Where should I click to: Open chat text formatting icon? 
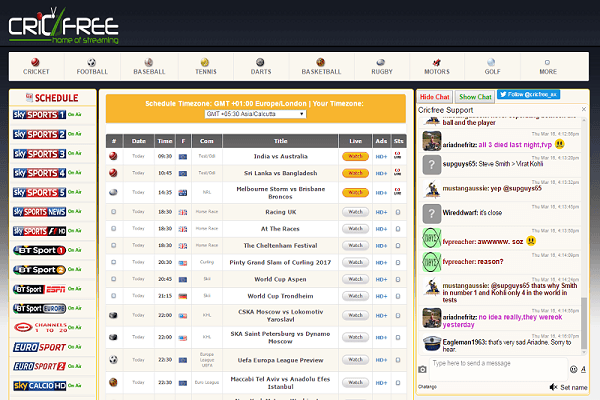(583, 369)
